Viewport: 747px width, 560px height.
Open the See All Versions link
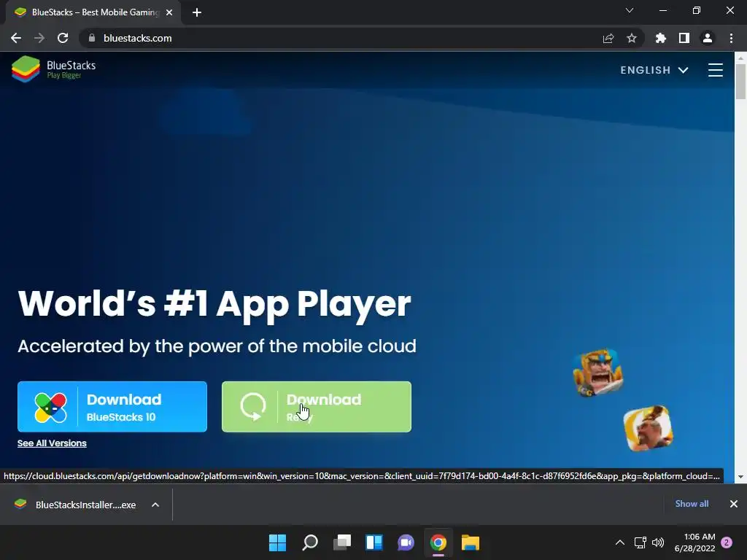tap(52, 443)
